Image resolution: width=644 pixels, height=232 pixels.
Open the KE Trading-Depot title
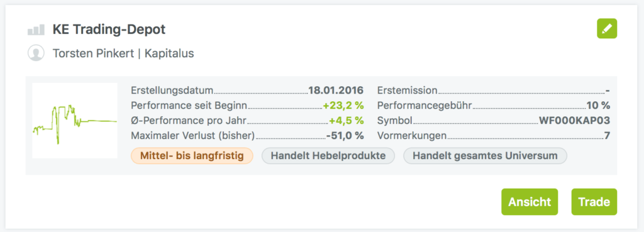(109, 30)
